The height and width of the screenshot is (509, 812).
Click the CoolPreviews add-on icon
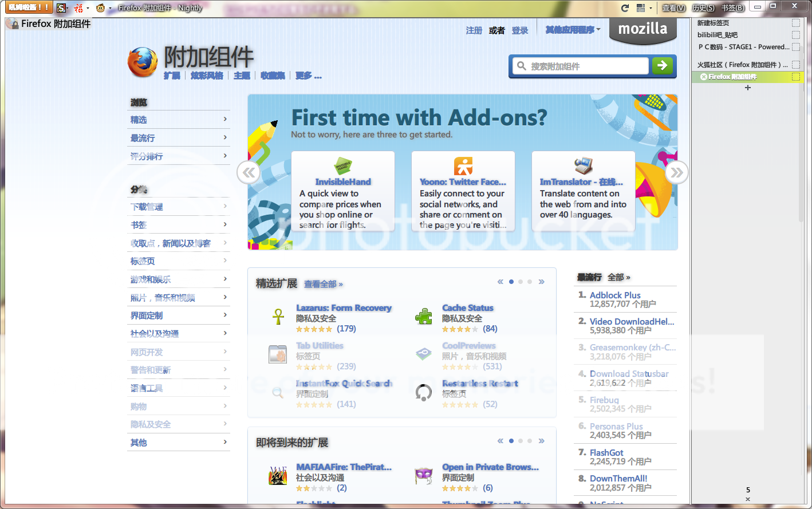tap(424, 354)
